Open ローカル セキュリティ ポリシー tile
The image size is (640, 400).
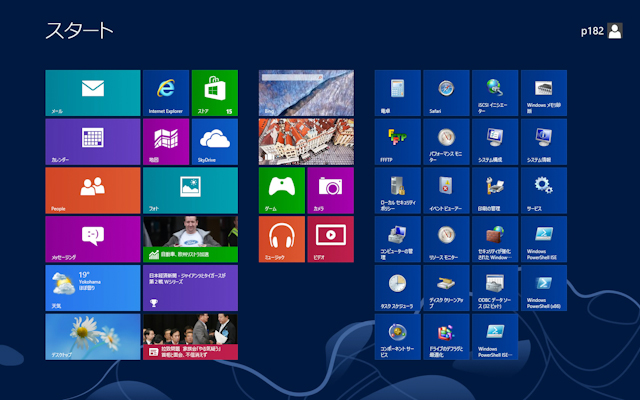(398, 191)
